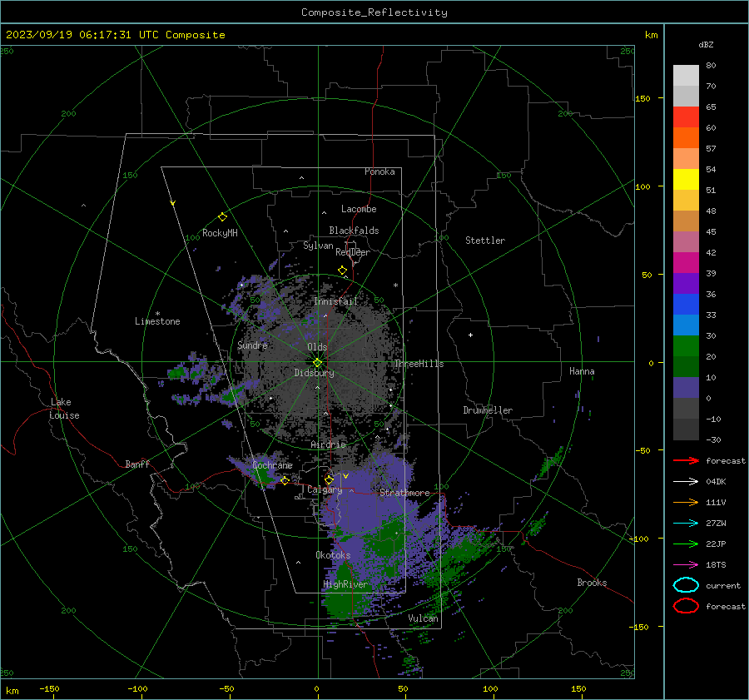Click the Blackfalds city label

click(354, 231)
